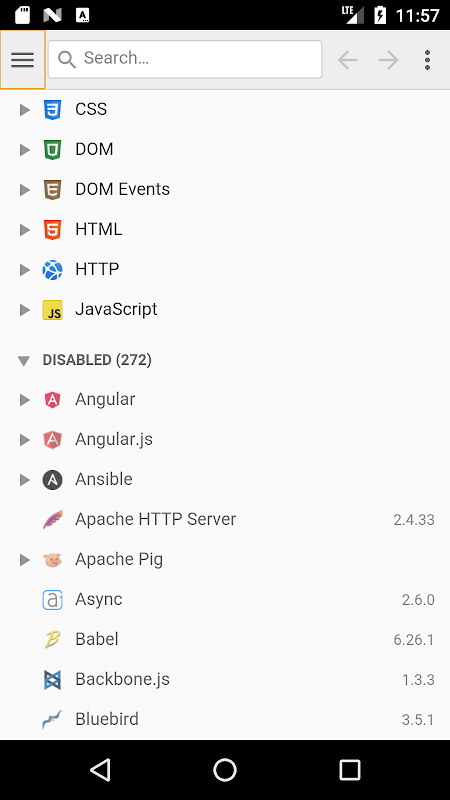Click the Apache feather icon

click(52, 519)
